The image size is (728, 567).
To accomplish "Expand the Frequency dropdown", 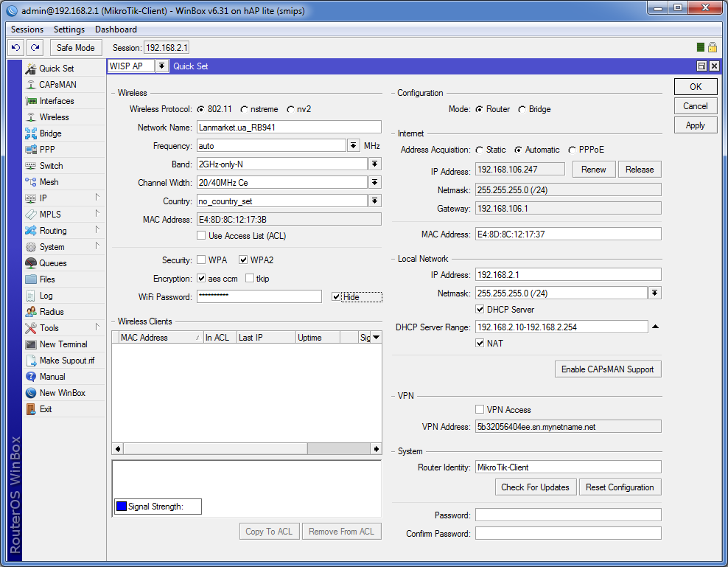I will (x=354, y=145).
